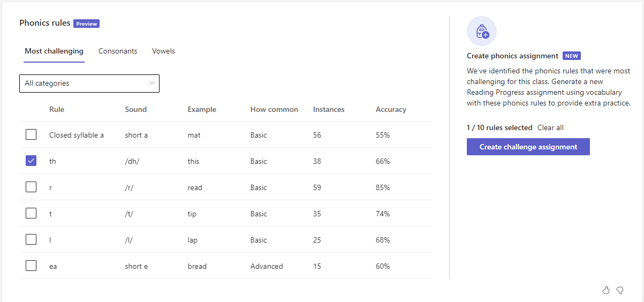Switch to the Vowels tab

[163, 51]
